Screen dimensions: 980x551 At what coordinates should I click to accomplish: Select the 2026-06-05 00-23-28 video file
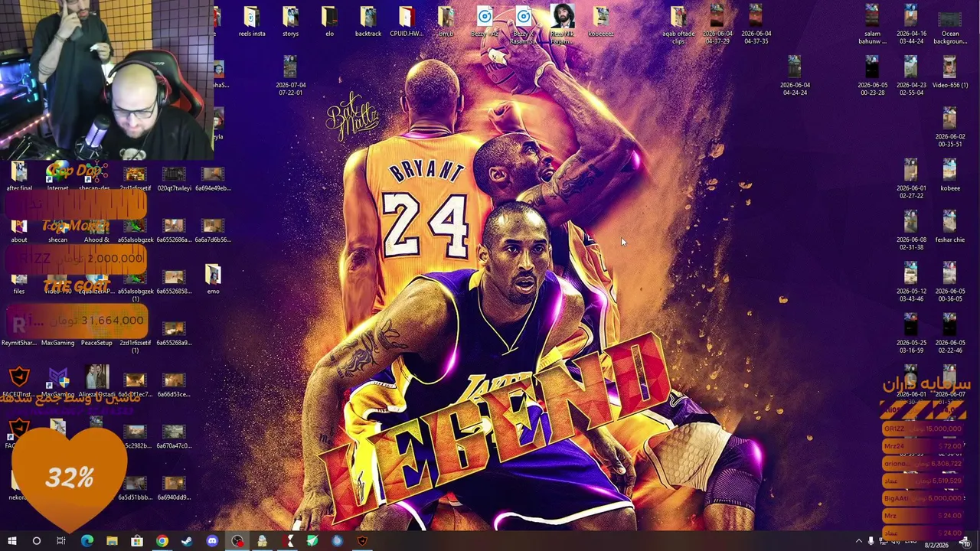coord(872,77)
